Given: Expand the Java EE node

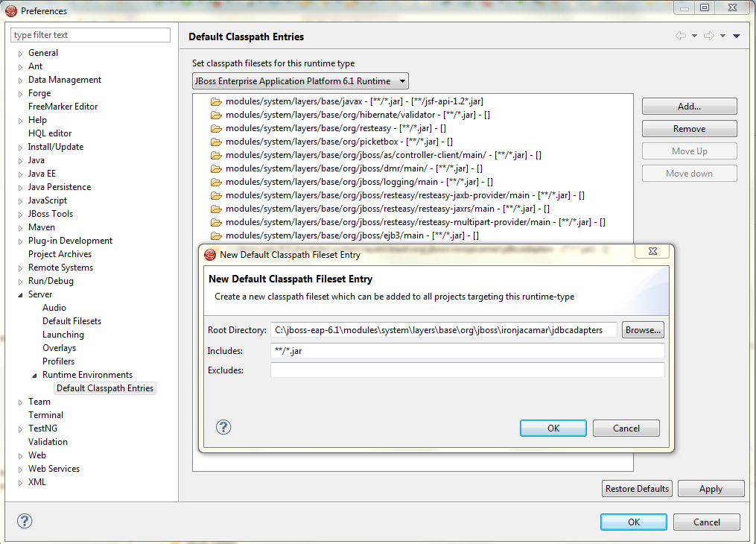Looking at the screenshot, I should pos(20,174).
